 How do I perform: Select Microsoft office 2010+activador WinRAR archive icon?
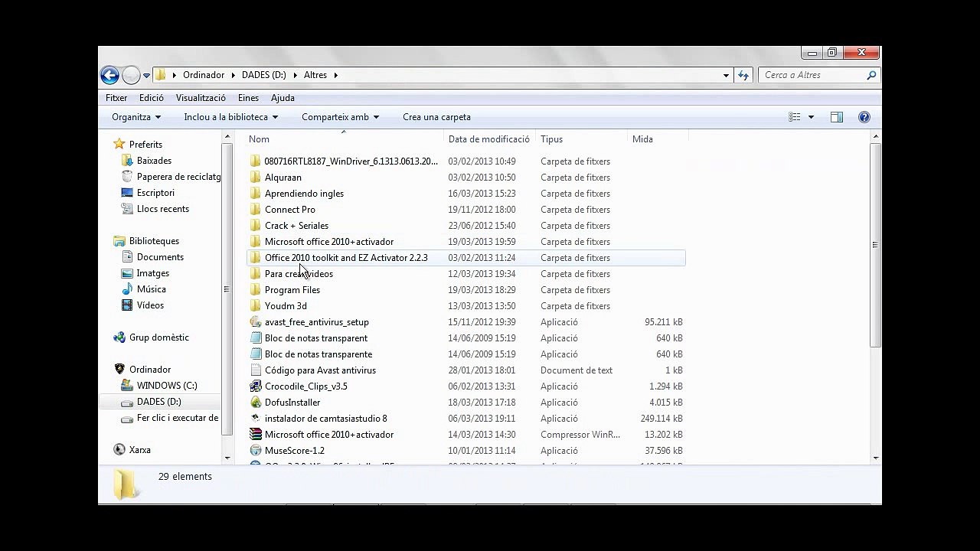(256, 435)
